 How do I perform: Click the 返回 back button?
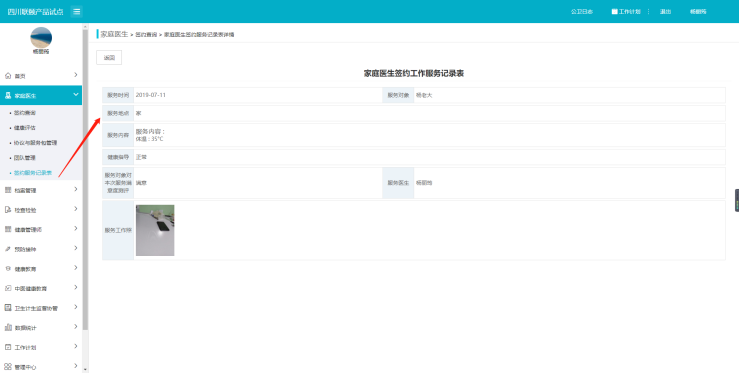109,58
